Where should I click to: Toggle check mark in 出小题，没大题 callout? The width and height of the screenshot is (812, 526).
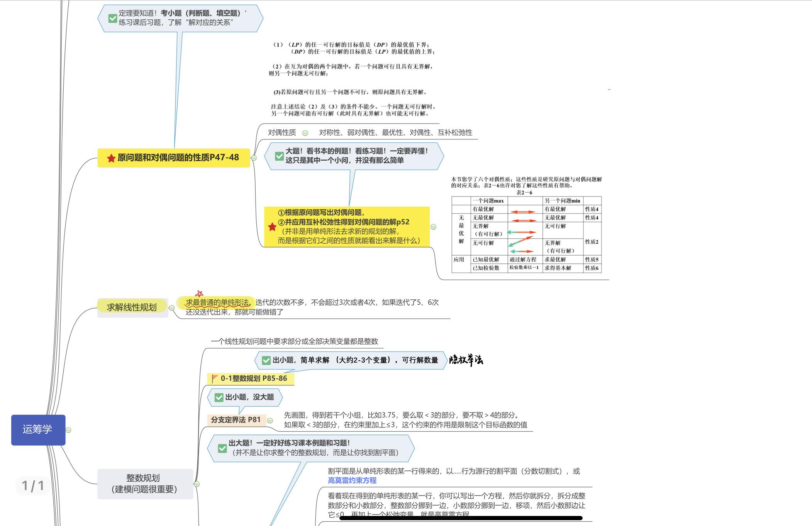pos(219,397)
